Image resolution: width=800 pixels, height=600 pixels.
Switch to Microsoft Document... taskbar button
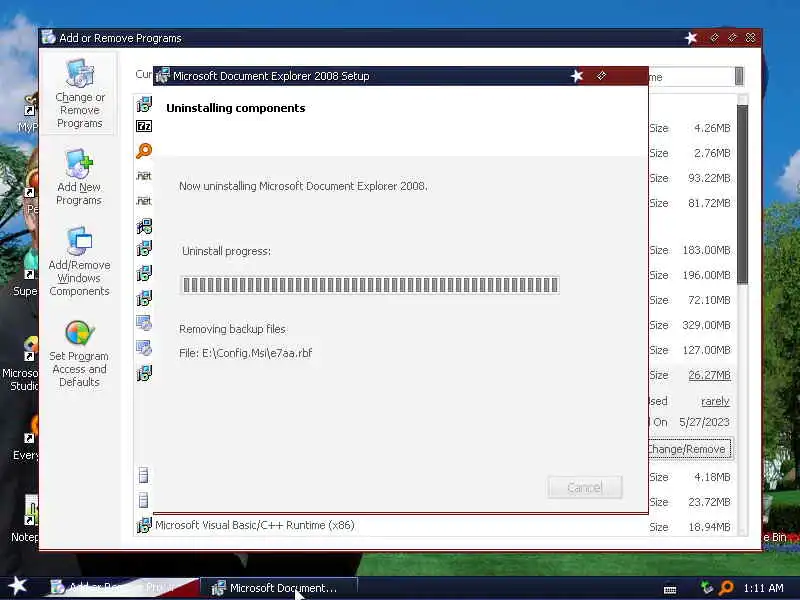tap(279, 588)
